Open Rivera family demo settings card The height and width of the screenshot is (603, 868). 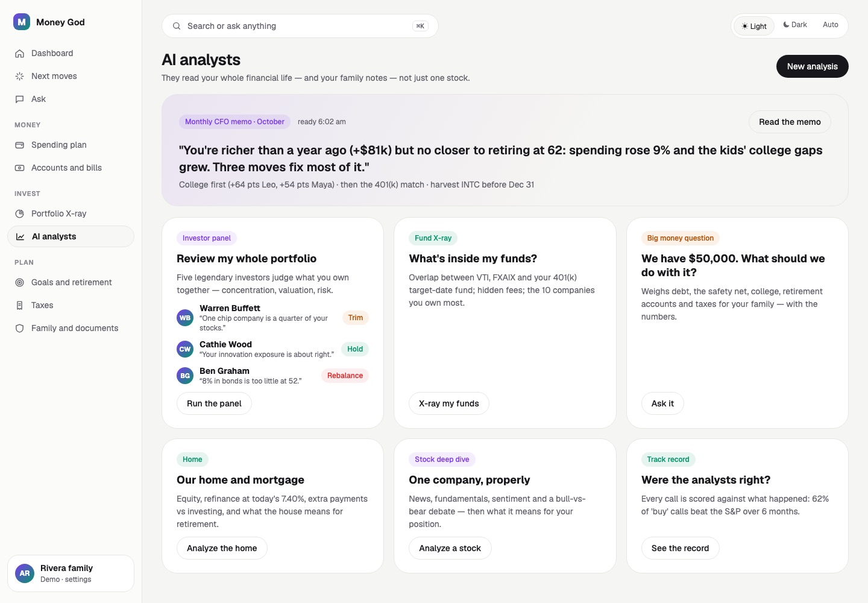71,573
